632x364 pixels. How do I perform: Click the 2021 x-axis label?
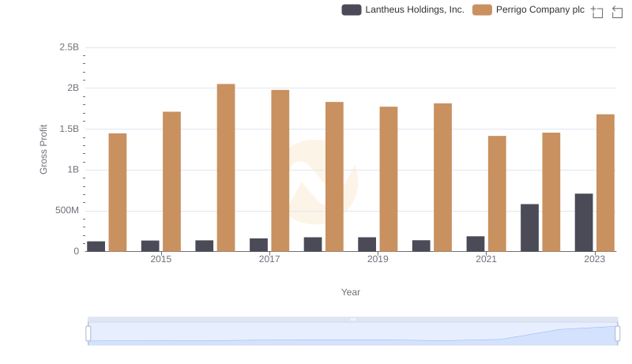point(486,259)
